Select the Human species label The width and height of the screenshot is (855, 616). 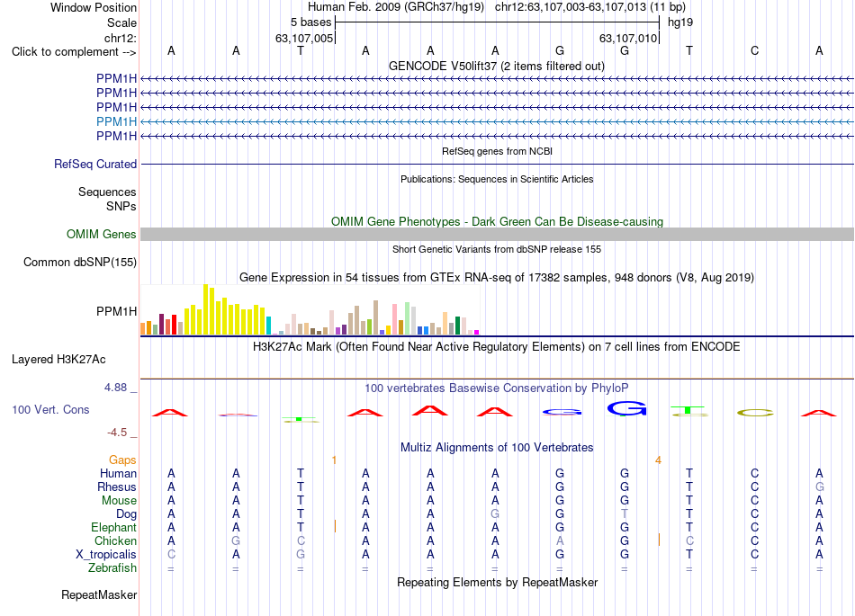pos(118,473)
